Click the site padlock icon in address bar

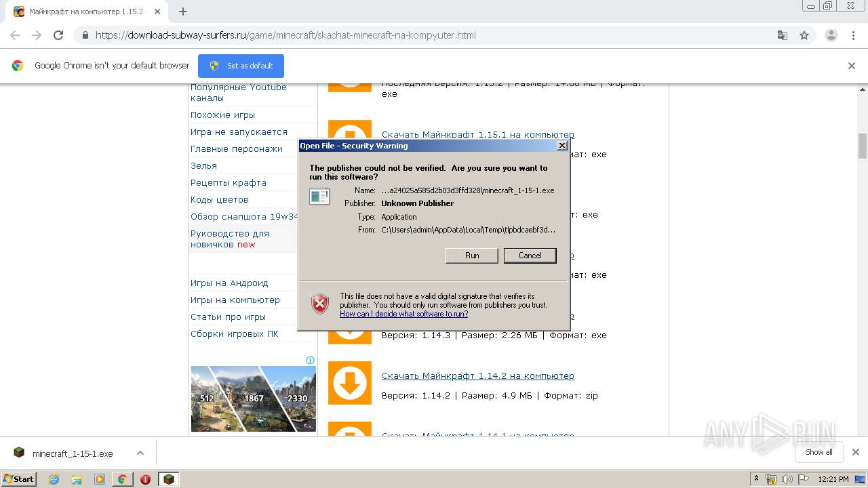85,35
